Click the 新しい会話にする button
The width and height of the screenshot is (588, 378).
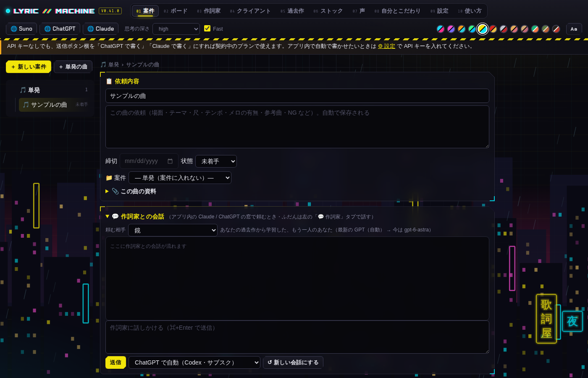pyautogui.click(x=293, y=362)
